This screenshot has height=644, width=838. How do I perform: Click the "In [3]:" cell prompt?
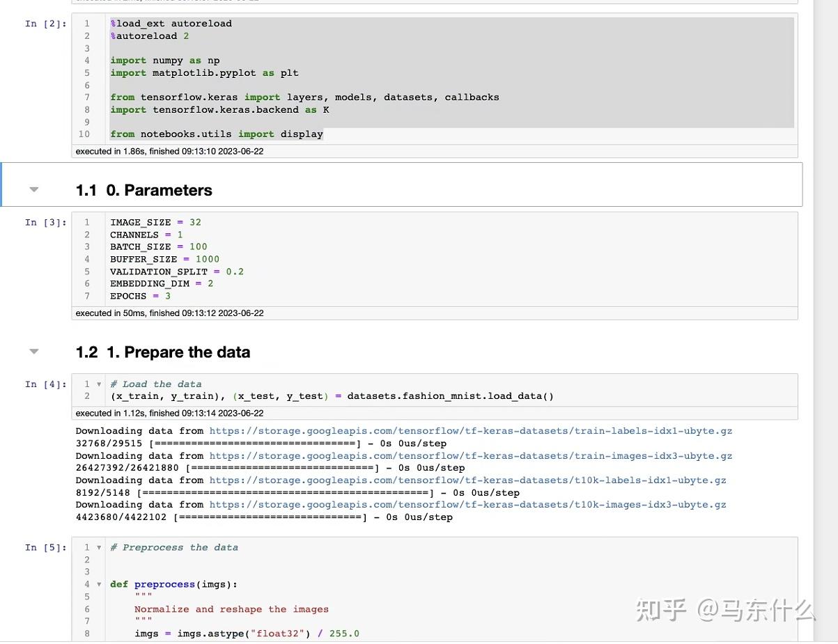click(x=46, y=223)
